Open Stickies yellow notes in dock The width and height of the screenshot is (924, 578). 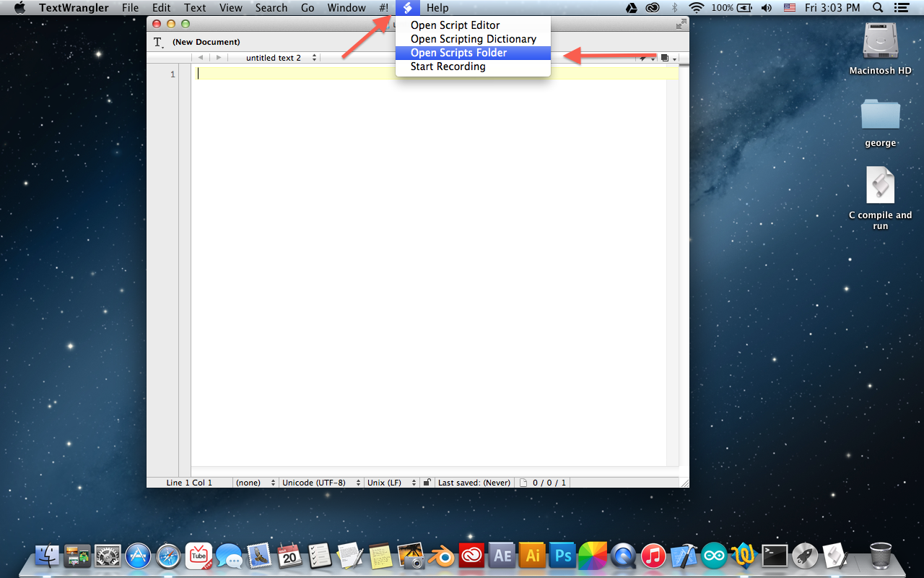pos(380,556)
